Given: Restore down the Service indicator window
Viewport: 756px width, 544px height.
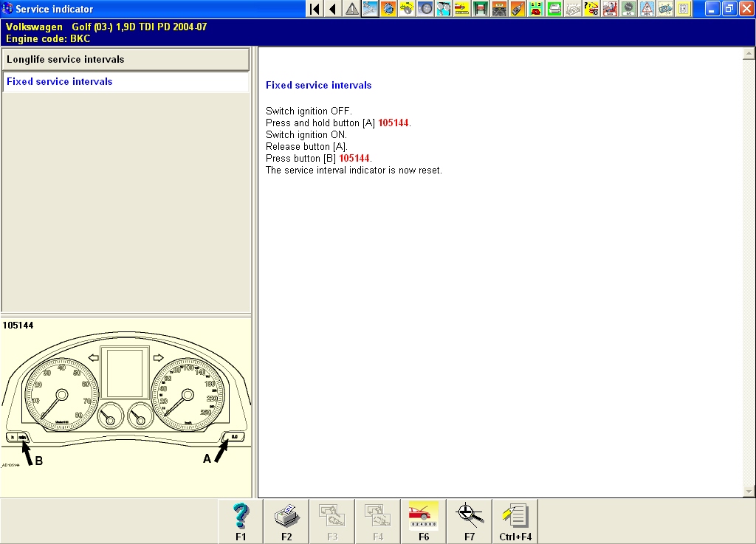Looking at the screenshot, I should 729,9.
